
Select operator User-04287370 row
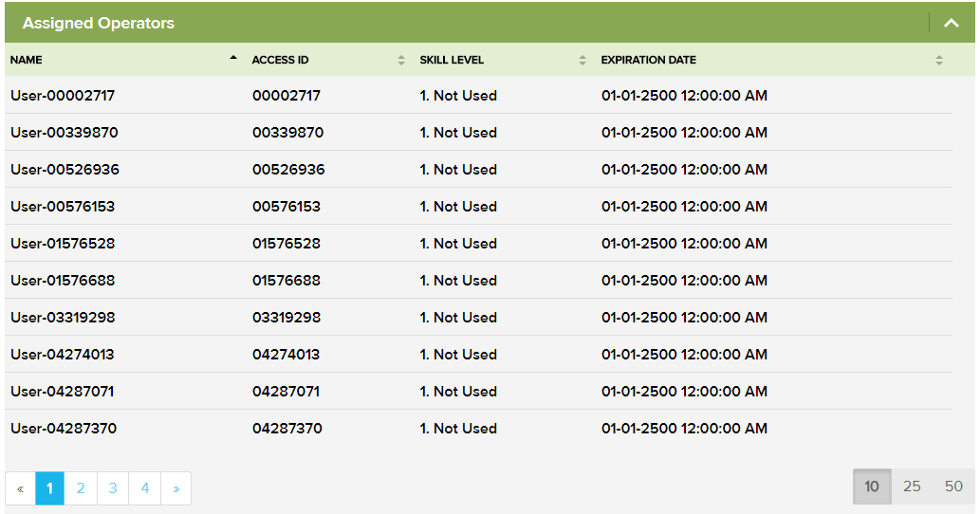click(x=64, y=429)
